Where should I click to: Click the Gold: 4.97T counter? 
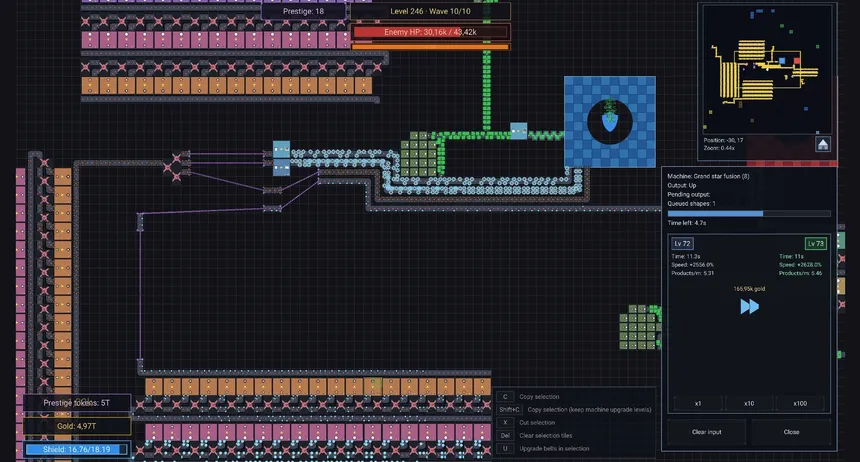click(x=77, y=426)
